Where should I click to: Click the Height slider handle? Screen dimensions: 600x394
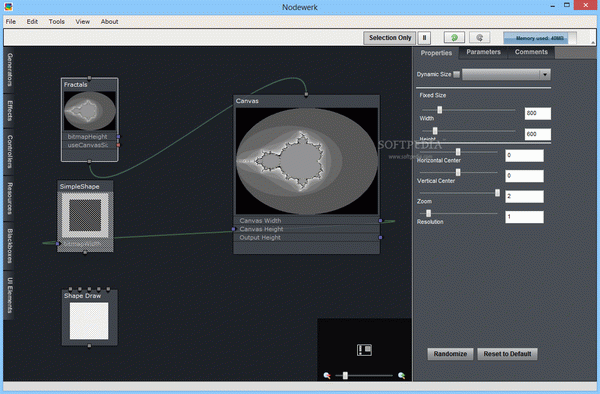[435, 131]
